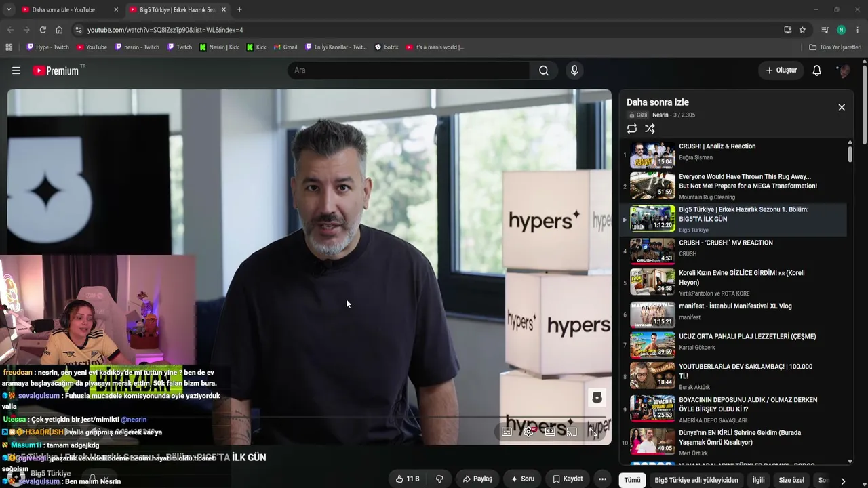Image resolution: width=868 pixels, height=488 pixels.
Task: Open the media controls icon in Chrome toolbar
Action: (x=825, y=30)
